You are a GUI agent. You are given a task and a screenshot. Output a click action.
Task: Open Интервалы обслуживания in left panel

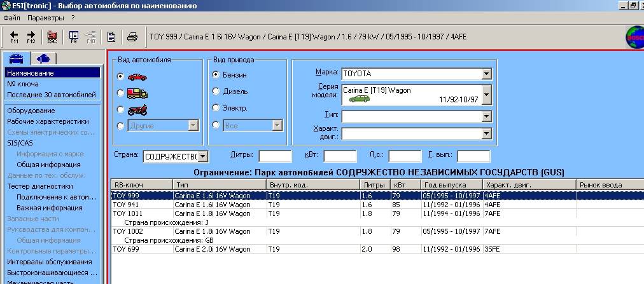coord(49,262)
